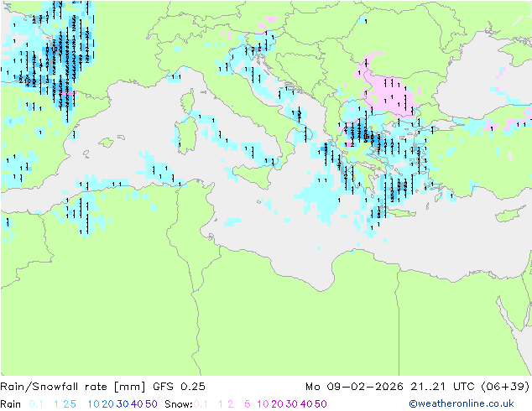
Task: Select the Snow 10 legend value
Action: [263, 404]
